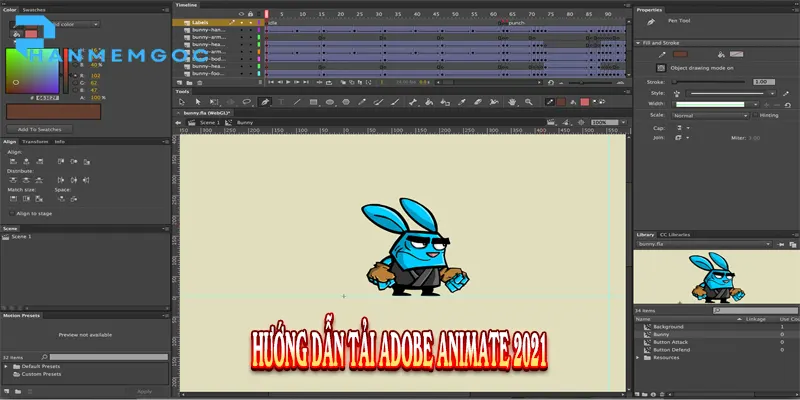The height and width of the screenshot is (400, 800).
Task: Toggle lock dot of Labels layer
Action: [x=250, y=22]
